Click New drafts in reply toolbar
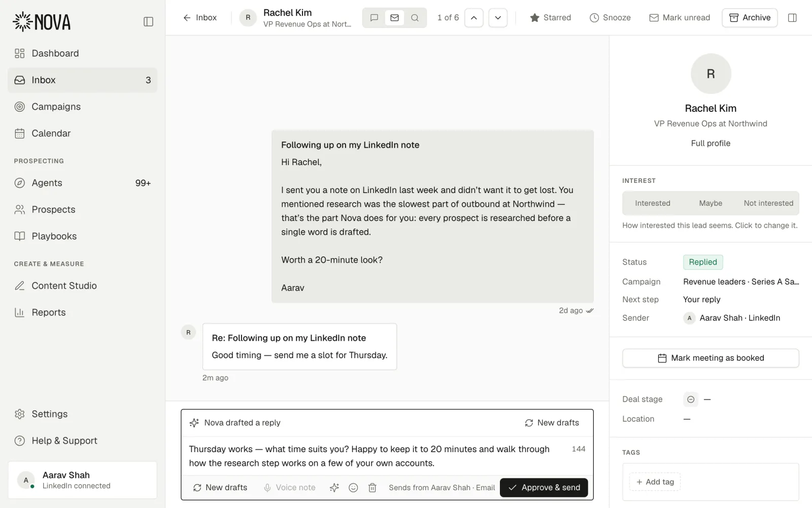The height and width of the screenshot is (508, 812). click(x=220, y=488)
